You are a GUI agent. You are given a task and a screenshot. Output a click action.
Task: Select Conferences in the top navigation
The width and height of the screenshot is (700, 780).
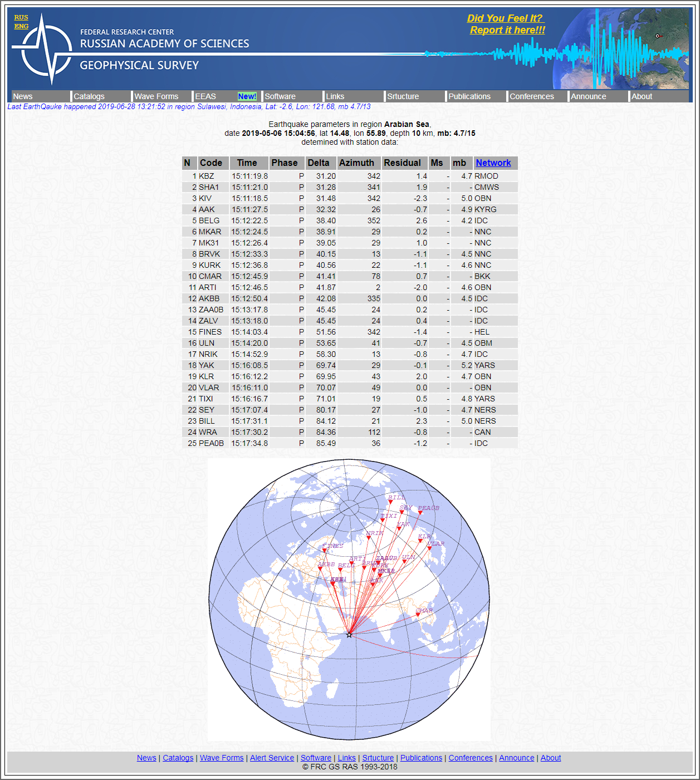pos(532,96)
